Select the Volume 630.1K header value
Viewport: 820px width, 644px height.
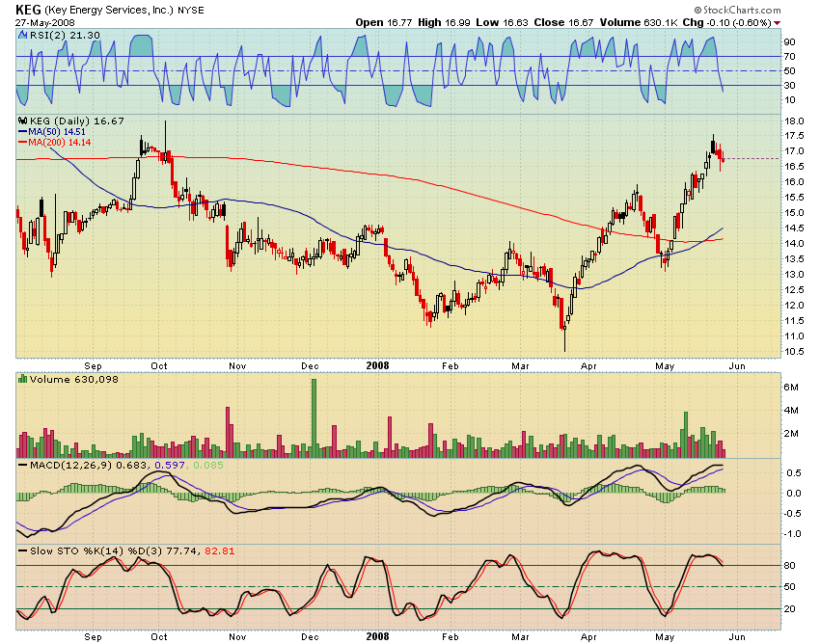(x=639, y=22)
